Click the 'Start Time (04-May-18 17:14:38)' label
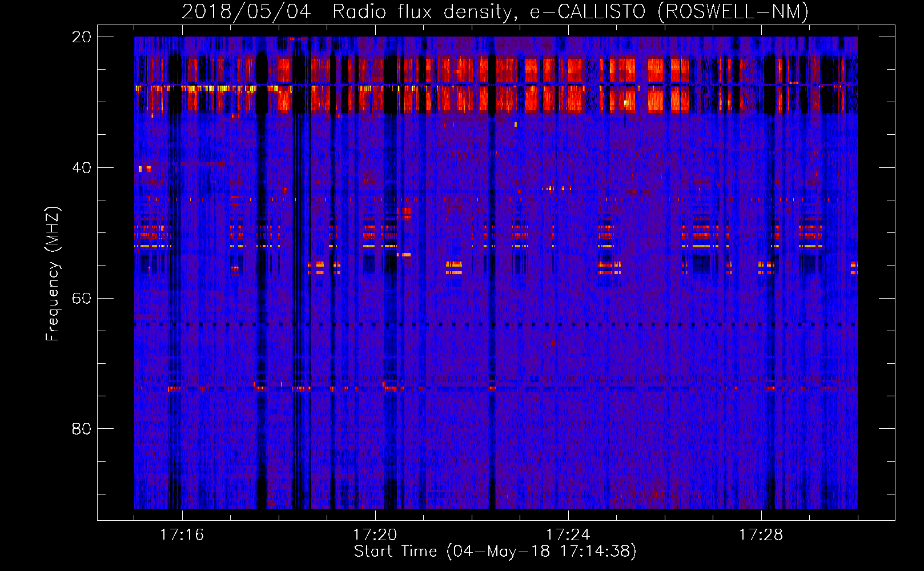 (495, 552)
